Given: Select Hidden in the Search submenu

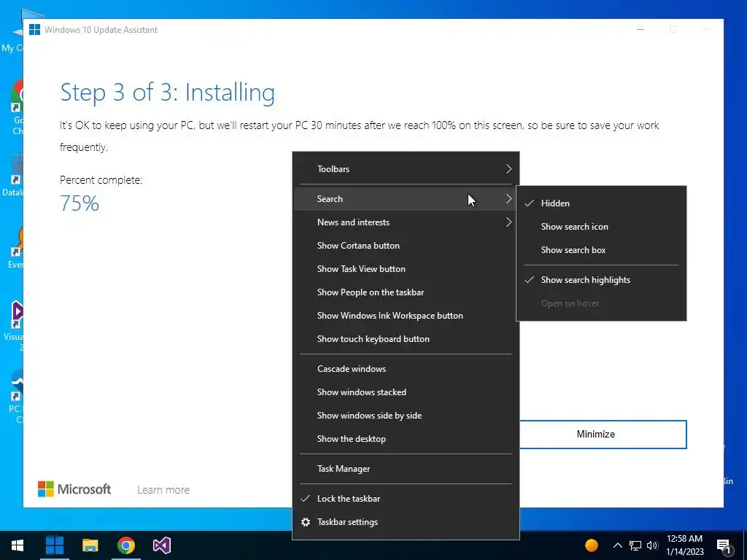Looking at the screenshot, I should pyautogui.click(x=601, y=203).
